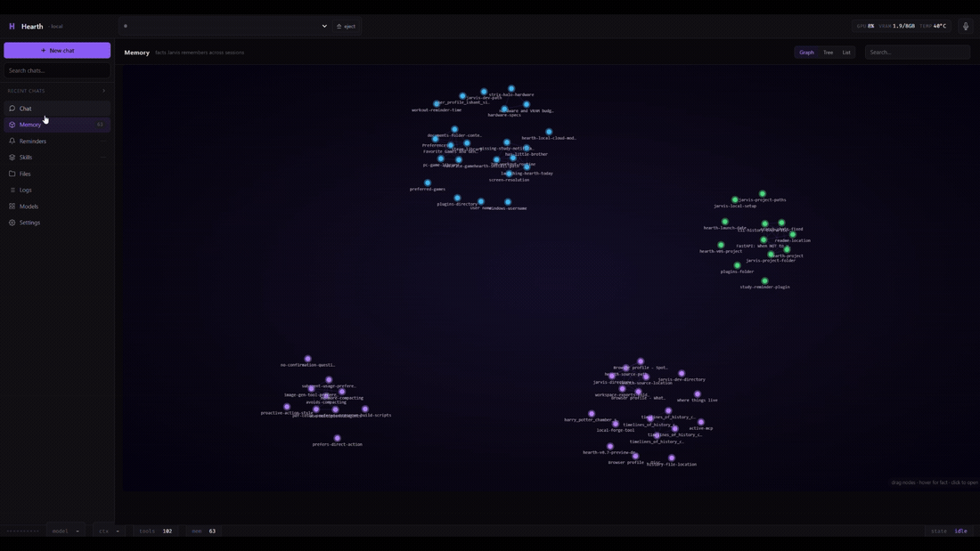
Task: Click the VRAM 1.9/8GB readout
Action: [897, 26]
